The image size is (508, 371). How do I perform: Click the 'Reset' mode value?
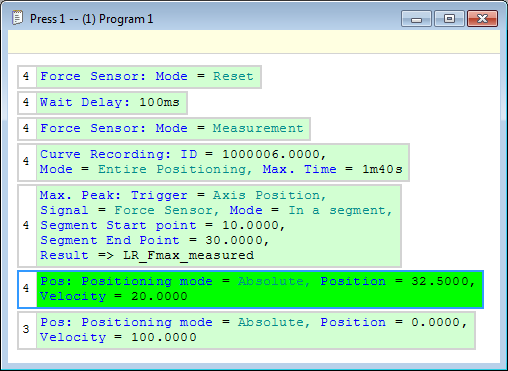coord(233,76)
